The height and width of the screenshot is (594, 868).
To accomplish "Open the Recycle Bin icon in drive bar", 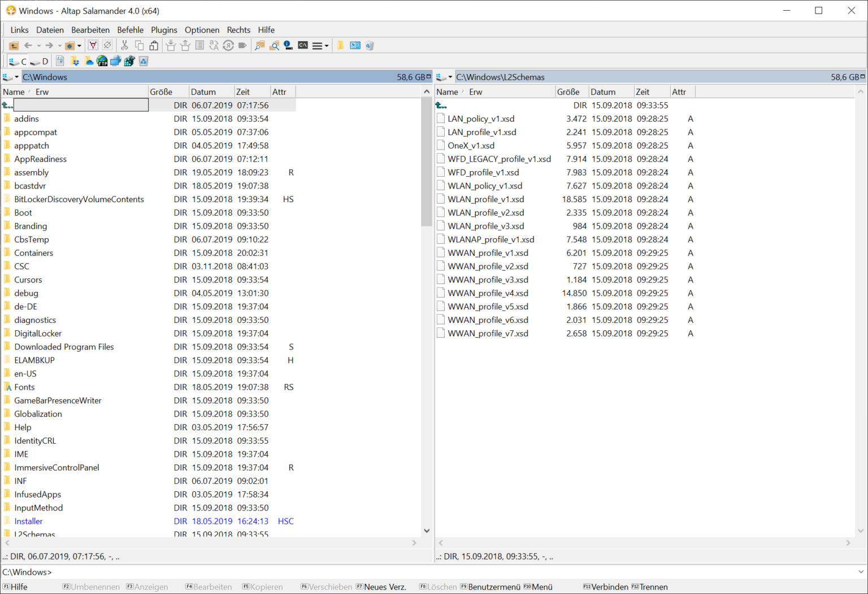I will 144,61.
